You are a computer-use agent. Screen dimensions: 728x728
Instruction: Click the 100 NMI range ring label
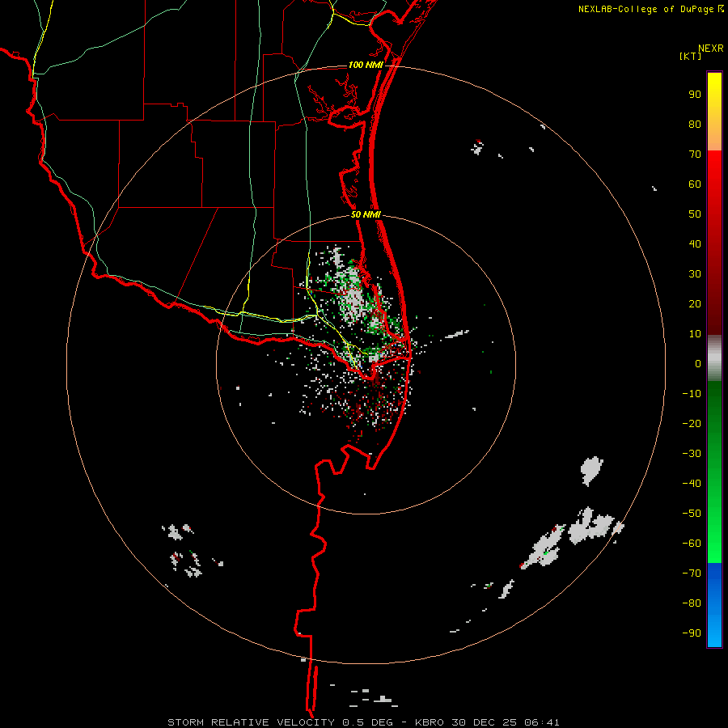(366, 65)
